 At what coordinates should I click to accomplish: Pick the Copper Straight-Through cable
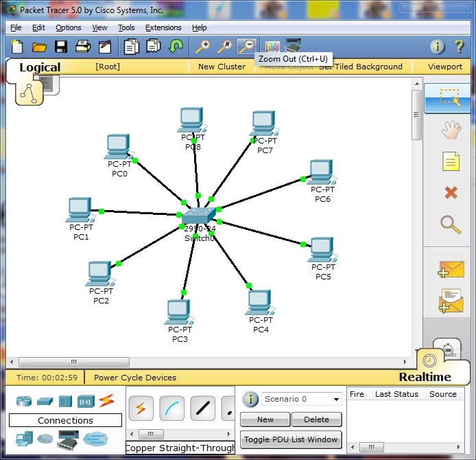203,409
